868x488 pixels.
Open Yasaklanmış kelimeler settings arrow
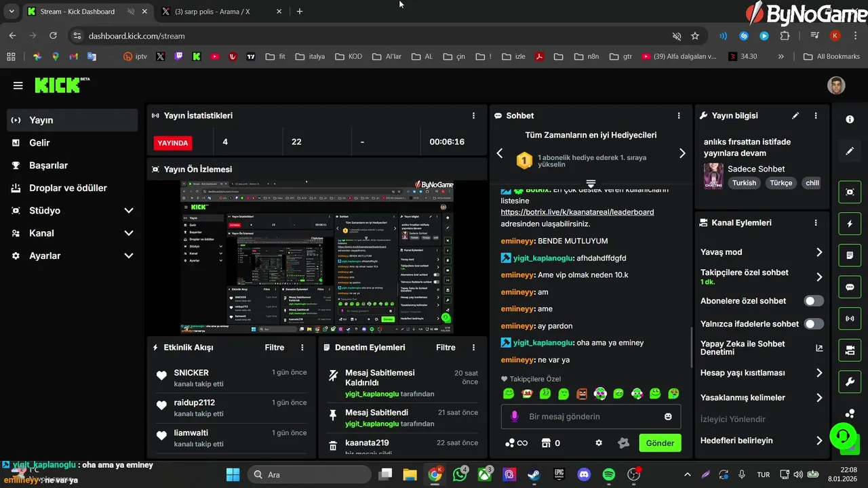(x=819, y=398)
